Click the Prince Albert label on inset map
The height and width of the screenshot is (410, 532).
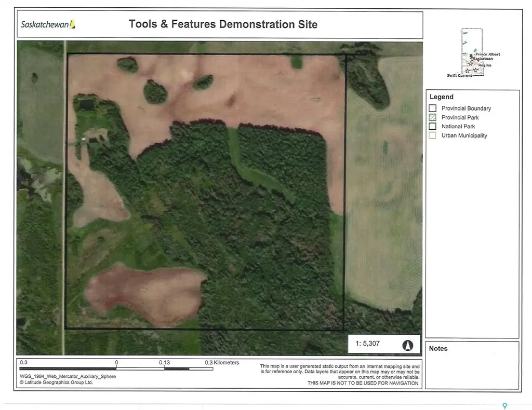tap(487, 54)
